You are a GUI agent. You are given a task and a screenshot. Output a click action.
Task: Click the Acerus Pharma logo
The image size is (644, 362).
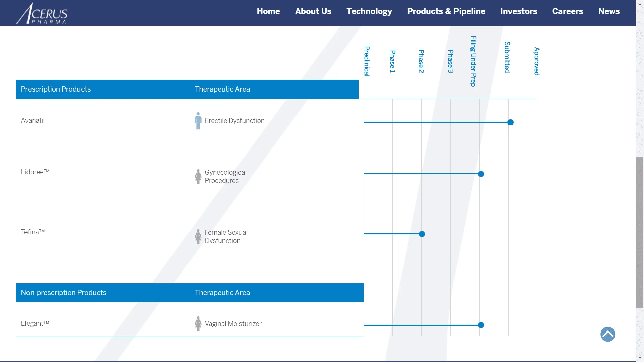[x=42, y=13]
